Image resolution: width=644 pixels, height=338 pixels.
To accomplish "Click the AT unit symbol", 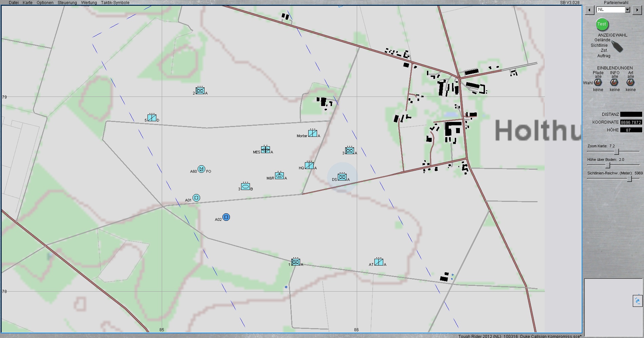I will 379,262.
